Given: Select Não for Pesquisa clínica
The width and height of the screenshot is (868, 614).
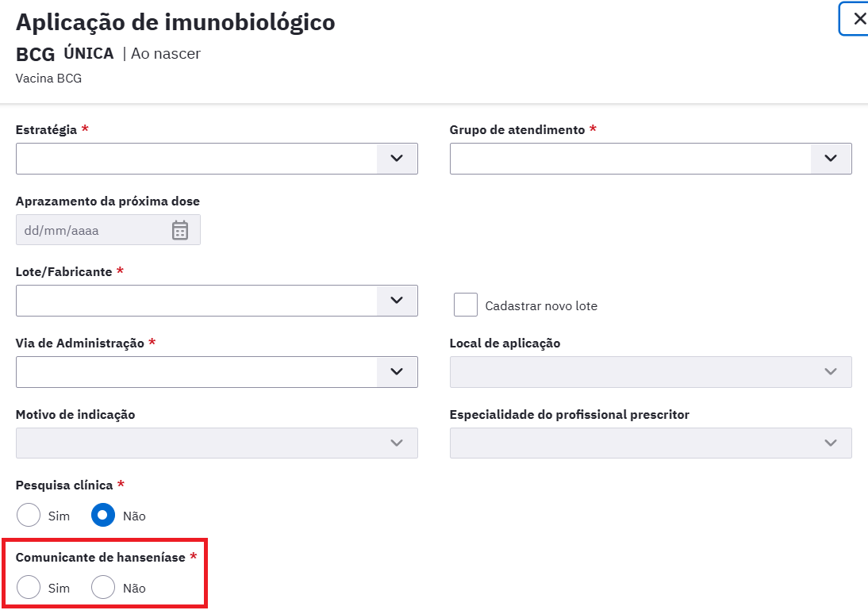Looking at the screenshot, I should point(103,516).
